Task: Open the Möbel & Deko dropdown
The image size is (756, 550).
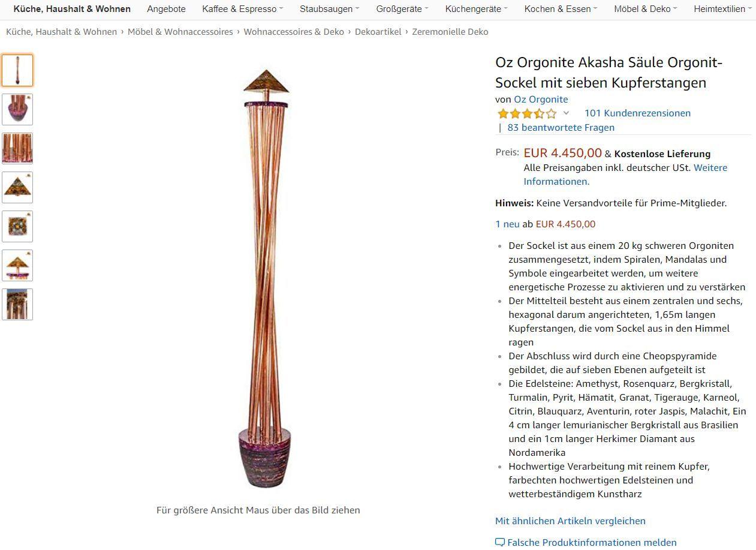Action: point(645,9)
